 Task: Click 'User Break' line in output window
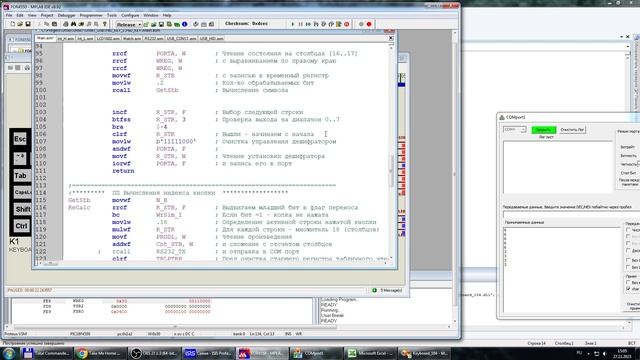332,316
